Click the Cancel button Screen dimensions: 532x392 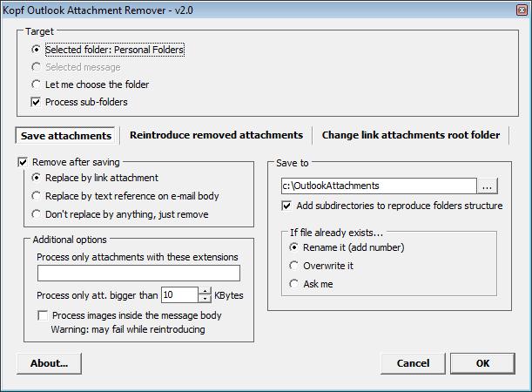(x=413, y=363)
